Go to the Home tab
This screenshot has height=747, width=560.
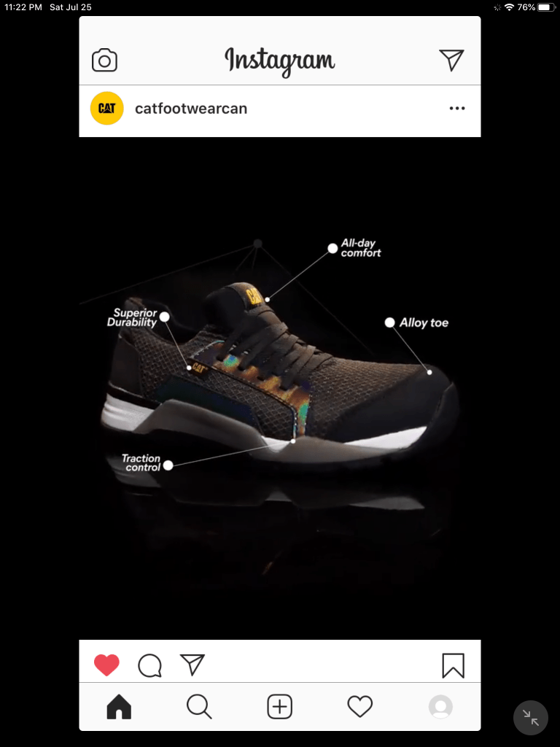pos(119,706)
